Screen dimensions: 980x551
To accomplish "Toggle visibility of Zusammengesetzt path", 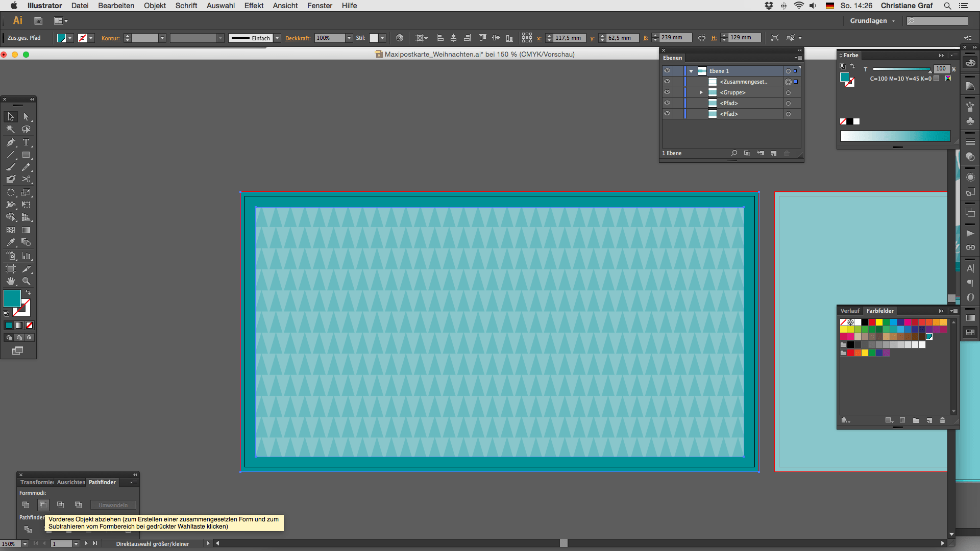I will (667, 82).
